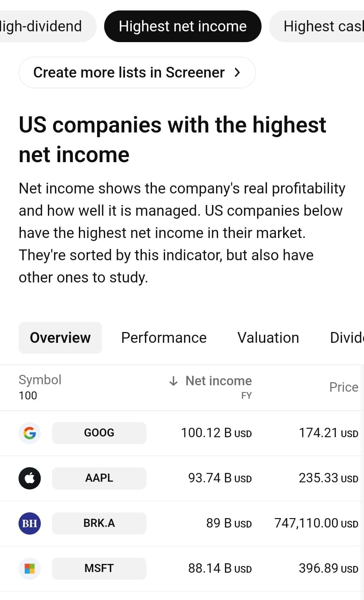This screenshot has height=600, width=364.
Task: Open Create more lists in Screener
Action: point(137,72)
